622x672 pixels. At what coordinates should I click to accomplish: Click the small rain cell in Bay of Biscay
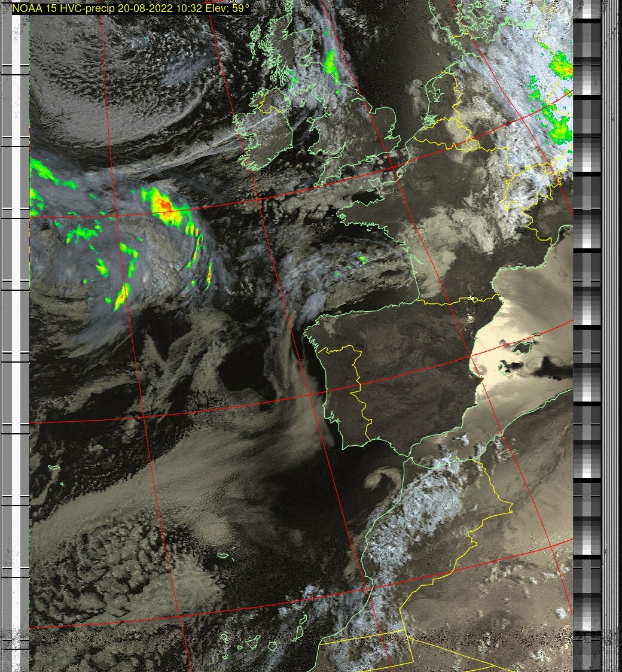pos(362,259)
